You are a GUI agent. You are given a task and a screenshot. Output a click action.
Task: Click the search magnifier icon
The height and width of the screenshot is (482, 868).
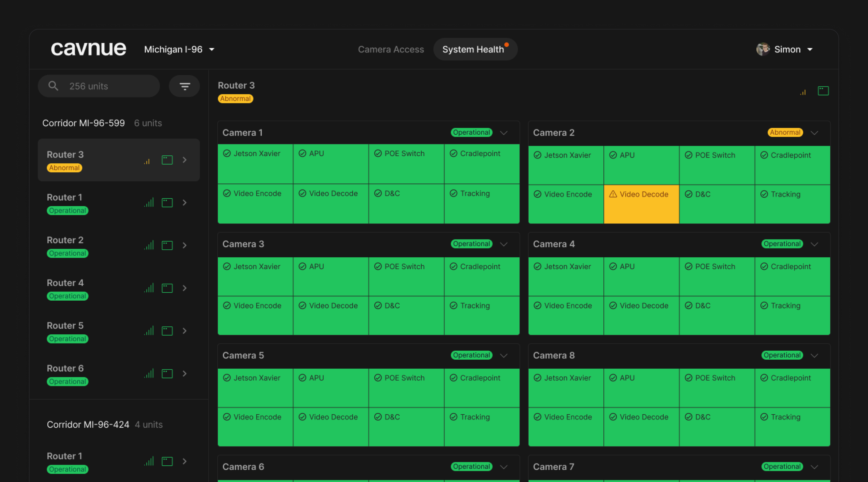[53, 86]
